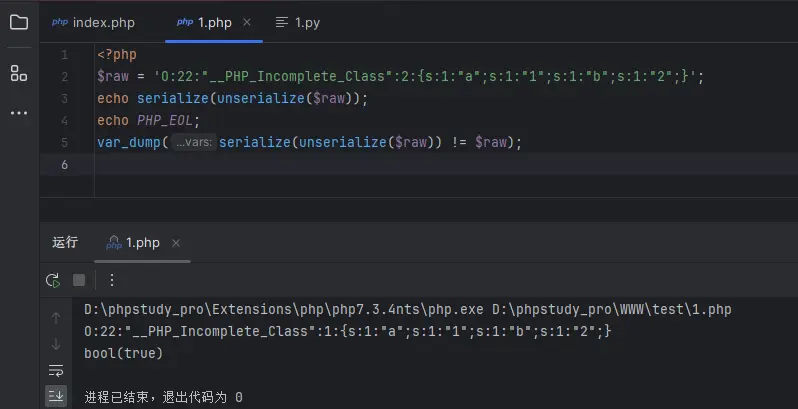This screenshot has height=409, width=798.
Task: Open the Project folder tool window
Action: click(x=18, y=22)
